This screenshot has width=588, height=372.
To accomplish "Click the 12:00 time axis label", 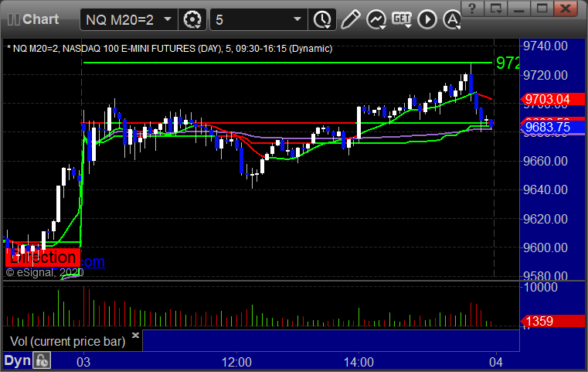I will [x=236, y=362].
